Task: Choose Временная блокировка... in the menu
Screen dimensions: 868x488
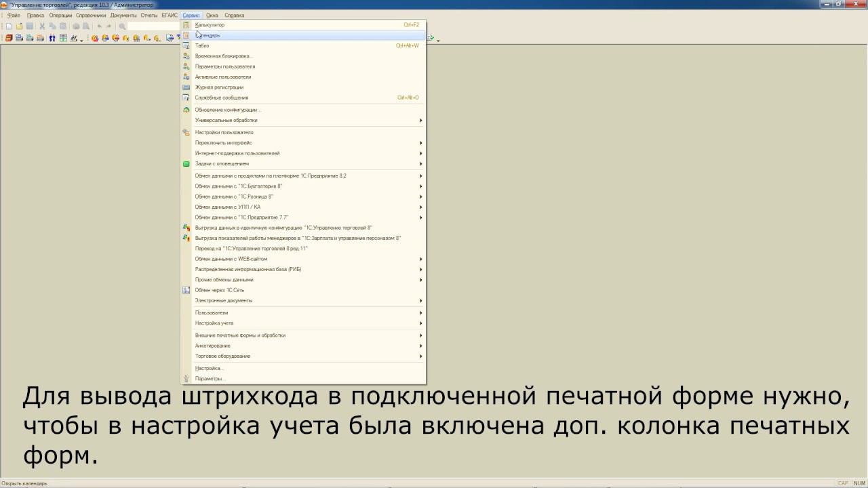Action: (x=303, y=56)
